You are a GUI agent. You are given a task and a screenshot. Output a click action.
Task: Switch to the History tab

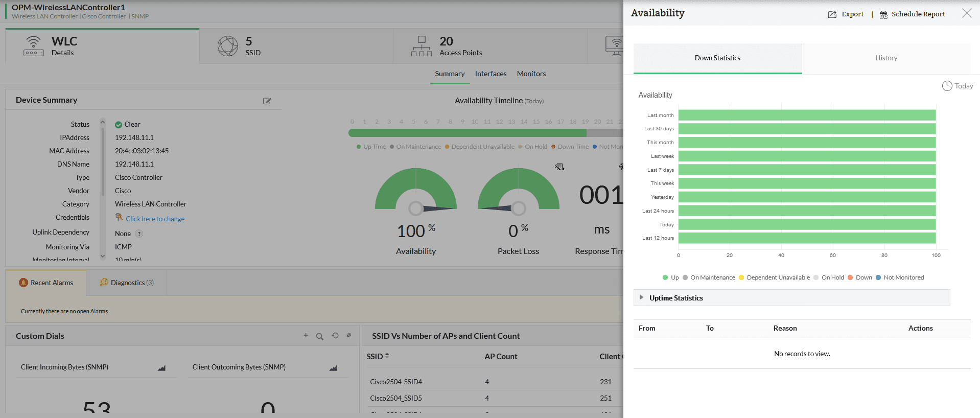pyautogui.click(x=886, y=58)
